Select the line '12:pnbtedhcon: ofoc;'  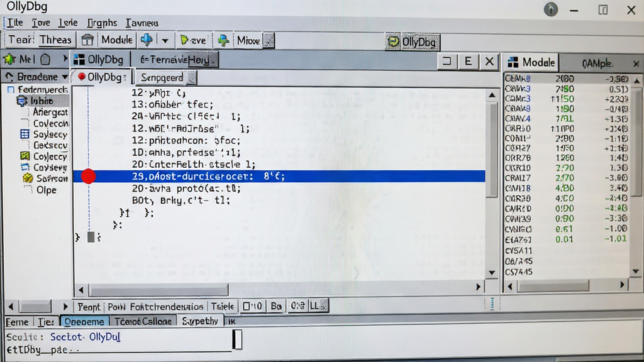coord(186,141)
